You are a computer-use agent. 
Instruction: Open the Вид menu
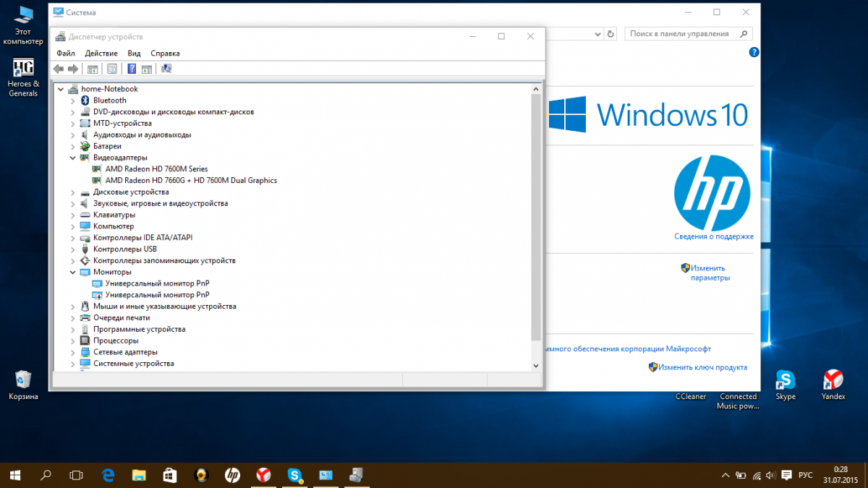[134, 53]
